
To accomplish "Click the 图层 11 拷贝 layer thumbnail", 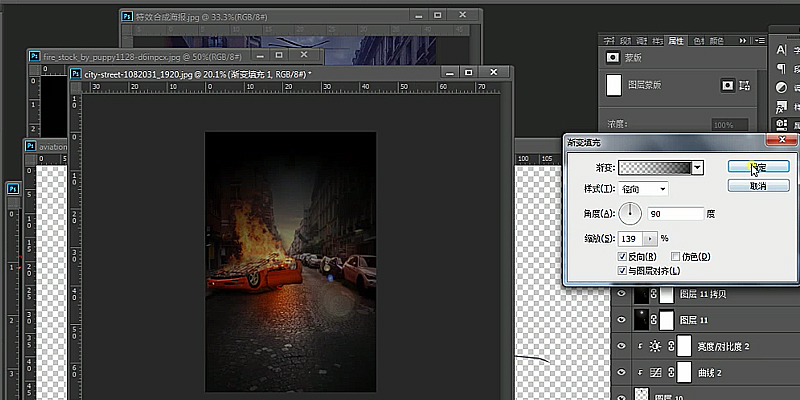I will [641, 294].
